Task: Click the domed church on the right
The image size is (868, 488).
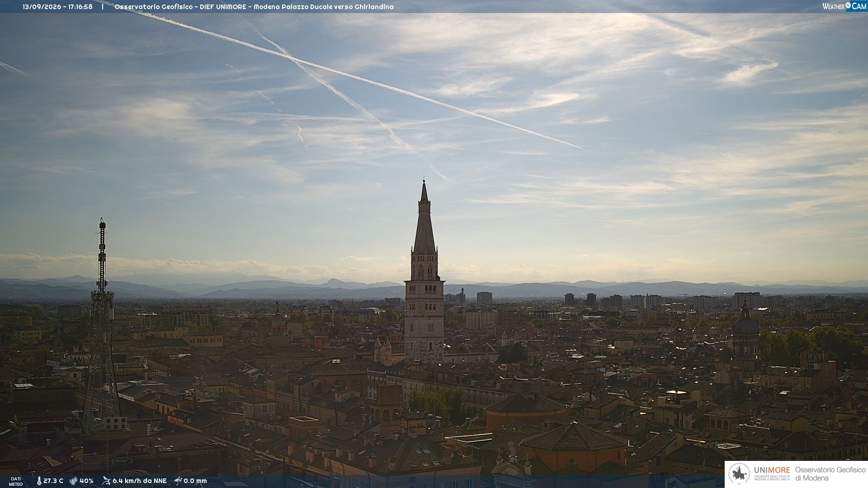Action: (745, 330)
